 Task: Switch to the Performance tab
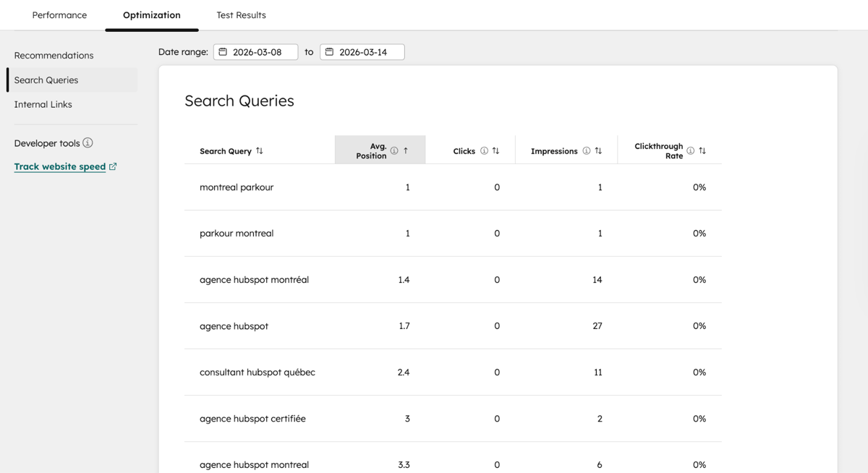tap(59, 15)
